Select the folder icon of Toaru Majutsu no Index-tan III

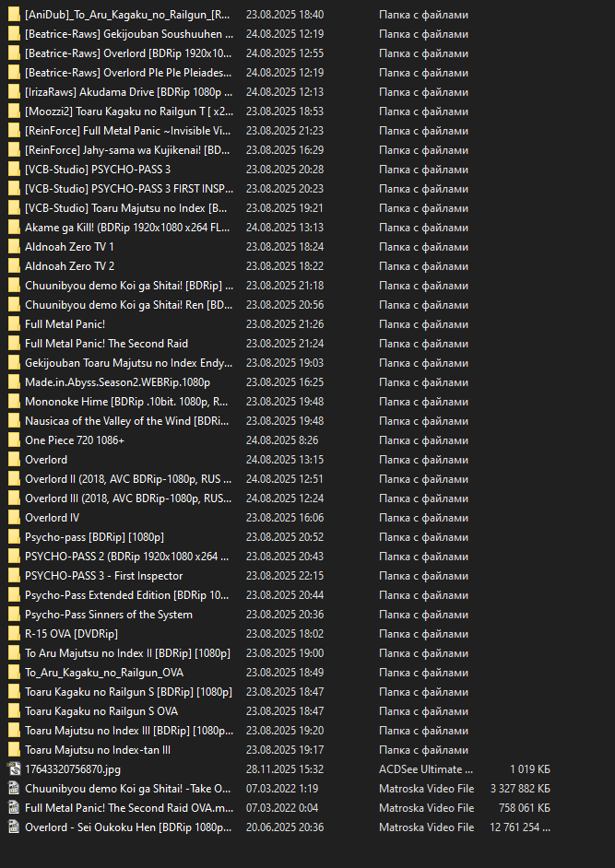[14, 749]
